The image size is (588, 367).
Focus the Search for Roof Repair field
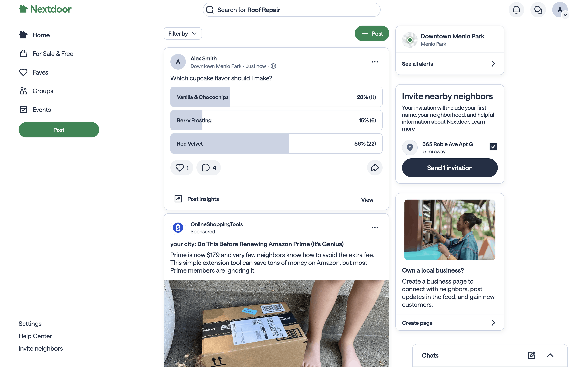coord(291,10)
